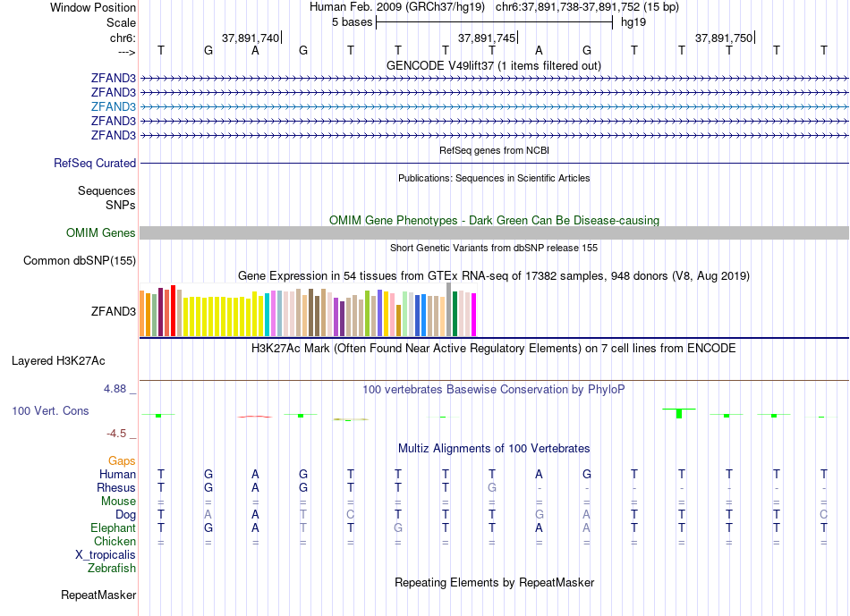The width and height of the screenshot is (850, 616).
Task: Click the 100 Vert. Cons track label
Action: tap(50, 410)
